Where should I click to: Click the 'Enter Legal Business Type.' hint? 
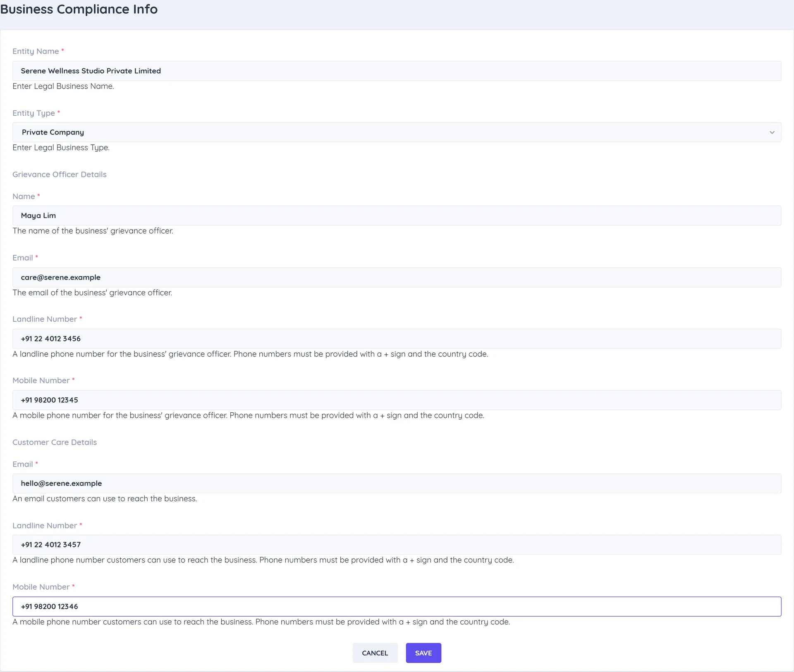coord(61,148)
